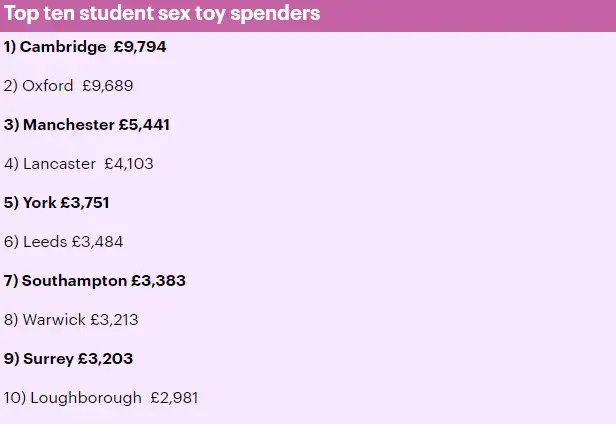Image resolution: width=616 pixels, height=424 pixels.
Task: Select the Oxford entry name
Action: click(48, 86)
